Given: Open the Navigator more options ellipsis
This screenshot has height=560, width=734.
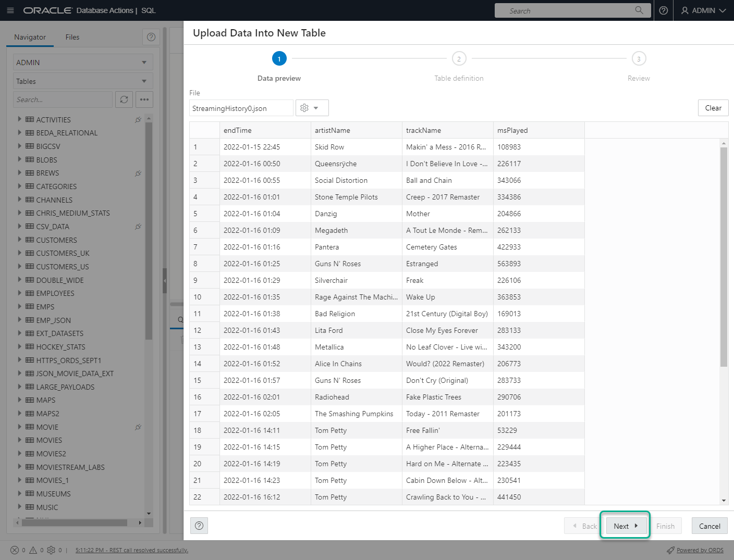Looking at the screenshot, I should [144, 99].
